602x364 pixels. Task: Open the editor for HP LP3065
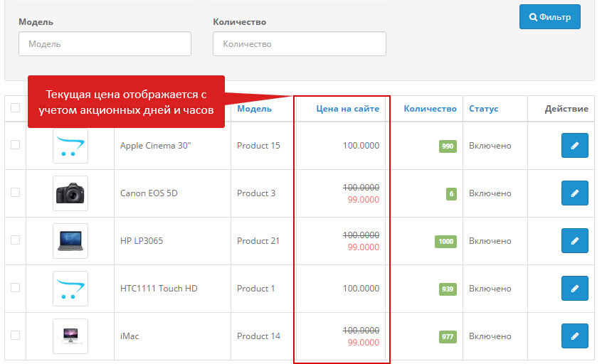(x=574, y=241)
